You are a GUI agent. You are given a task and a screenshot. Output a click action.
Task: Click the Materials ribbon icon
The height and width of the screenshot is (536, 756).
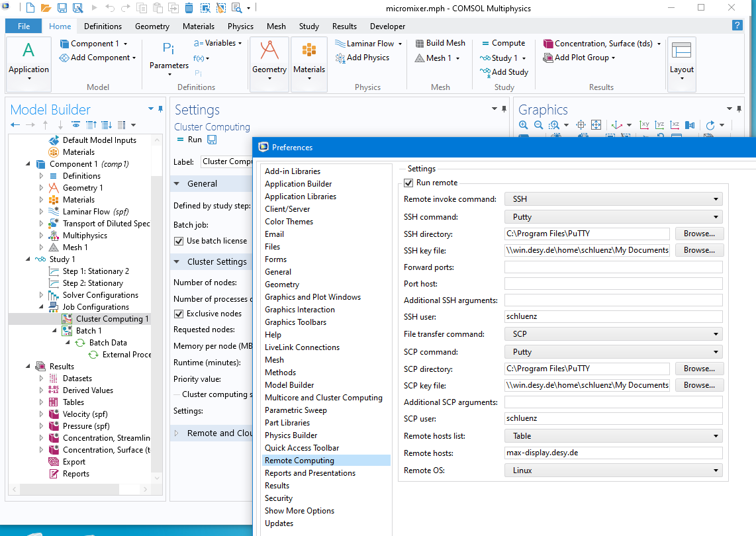tap(308, 52)
